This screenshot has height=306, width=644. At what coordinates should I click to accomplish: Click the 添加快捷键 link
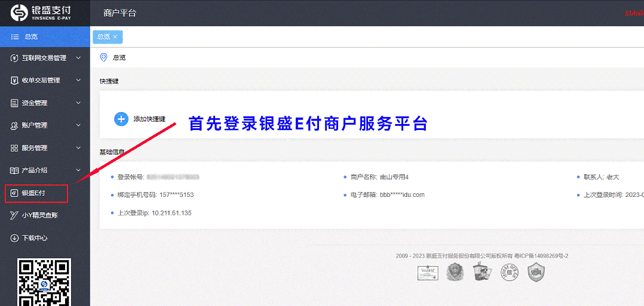pyautogui.click(x=149, y=119)
